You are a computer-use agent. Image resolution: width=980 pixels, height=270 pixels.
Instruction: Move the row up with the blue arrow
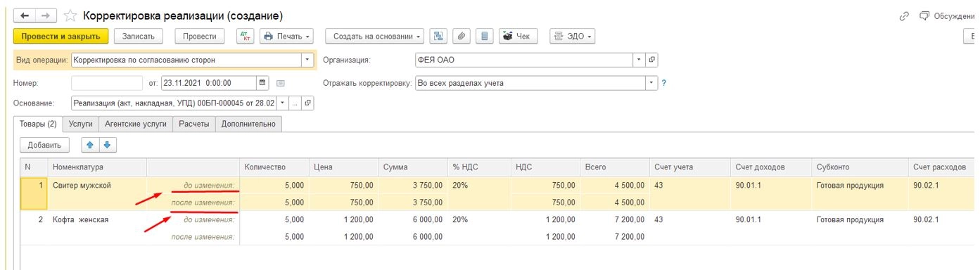point(90,145)
